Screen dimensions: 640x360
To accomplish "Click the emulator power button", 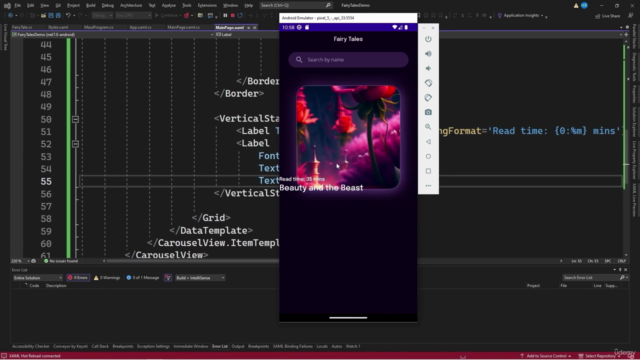I will [428, 39].
